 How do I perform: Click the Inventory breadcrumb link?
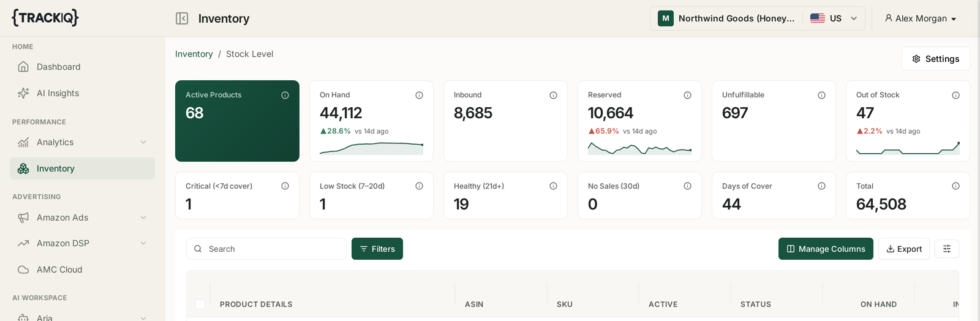coord(194,54)
